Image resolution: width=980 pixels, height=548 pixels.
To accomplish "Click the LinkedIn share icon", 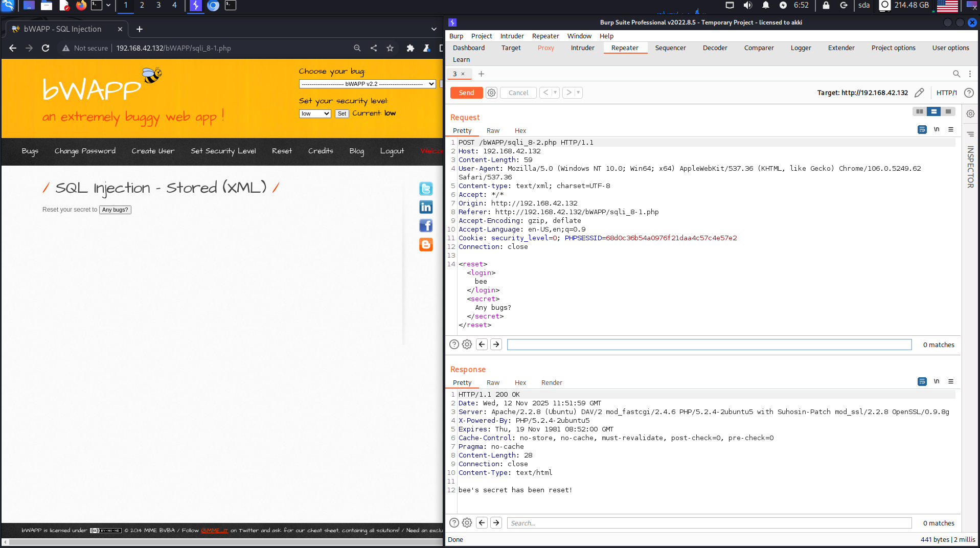I will point(425,207).
